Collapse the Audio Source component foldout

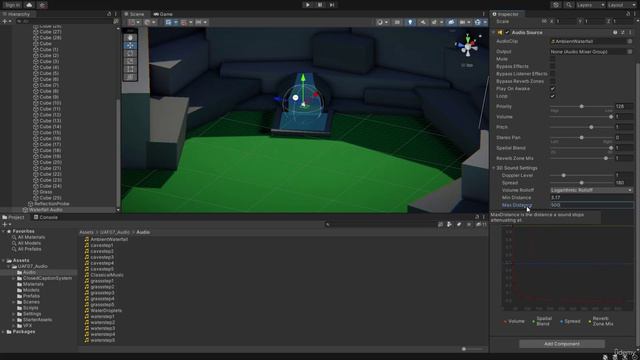(x=493, y=32)
